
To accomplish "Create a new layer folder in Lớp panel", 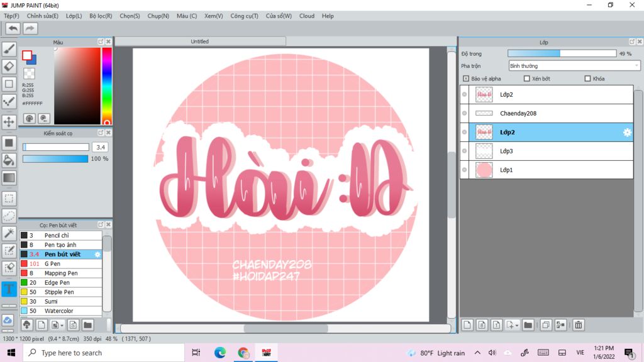I will pyautogui.click(x=528, y=325).
